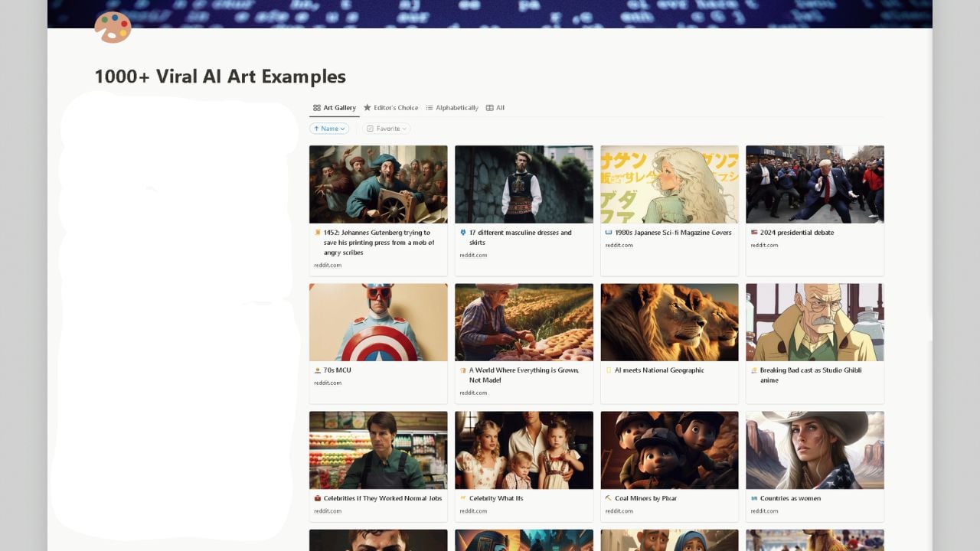Click the '70s MCU' card title

click(x=338, y=370)
